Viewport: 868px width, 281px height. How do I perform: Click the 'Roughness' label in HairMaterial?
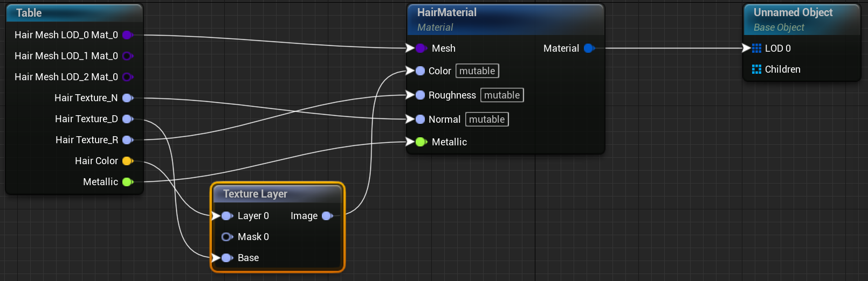[x=452, y=95]
